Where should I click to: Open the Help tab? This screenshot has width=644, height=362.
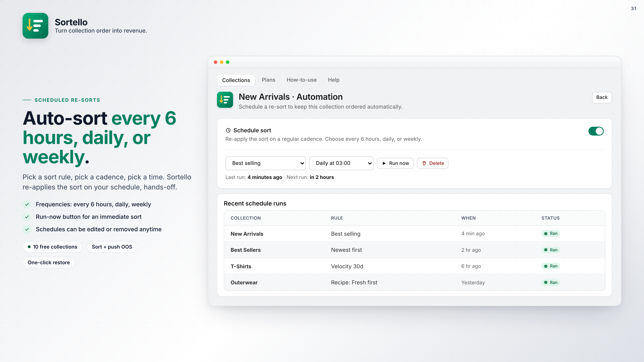coord(333,80)
